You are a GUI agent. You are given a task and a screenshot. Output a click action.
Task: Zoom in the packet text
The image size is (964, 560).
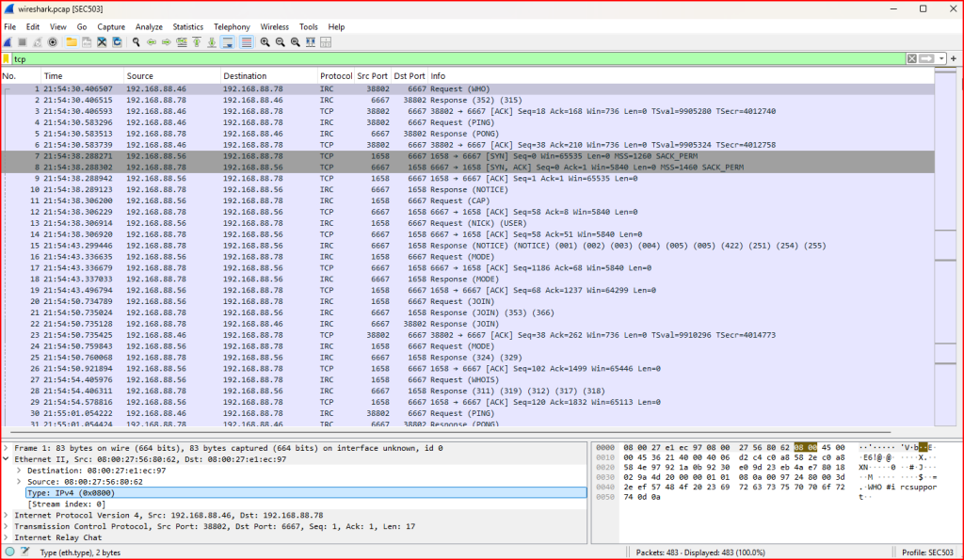pyautogui.click(x=265, y=42)
